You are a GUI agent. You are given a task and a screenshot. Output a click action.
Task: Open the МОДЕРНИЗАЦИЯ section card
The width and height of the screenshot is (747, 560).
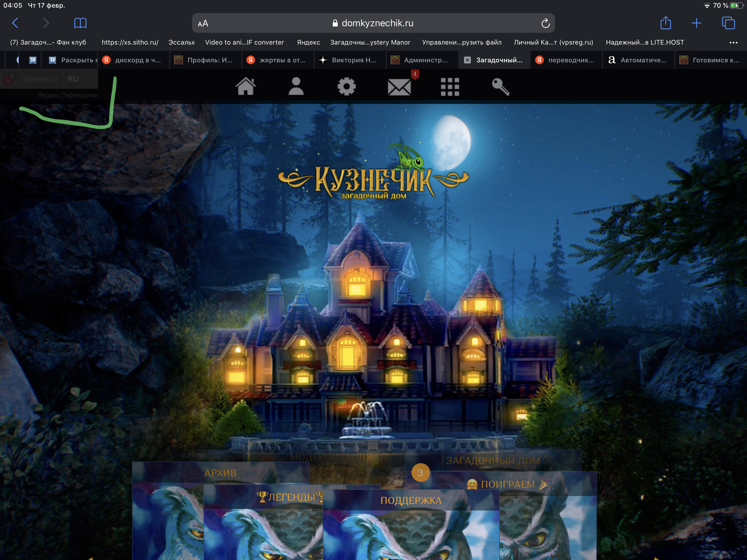pyautogui.click(x=331, y=457)
